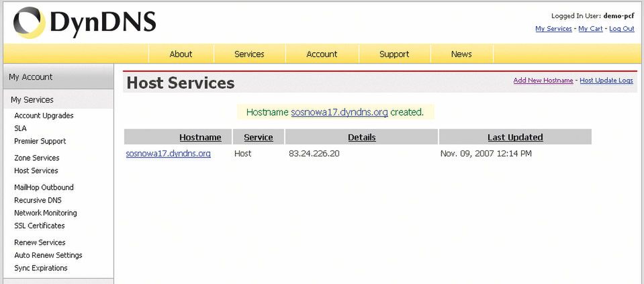644x284 pixels.
Task: Open the News menu item
Action: pos(461,54)
